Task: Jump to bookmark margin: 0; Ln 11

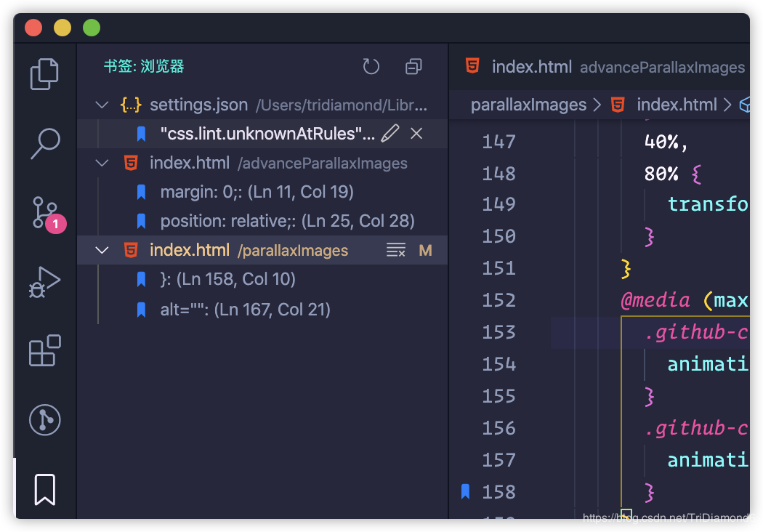Action: tap(262, 192)
